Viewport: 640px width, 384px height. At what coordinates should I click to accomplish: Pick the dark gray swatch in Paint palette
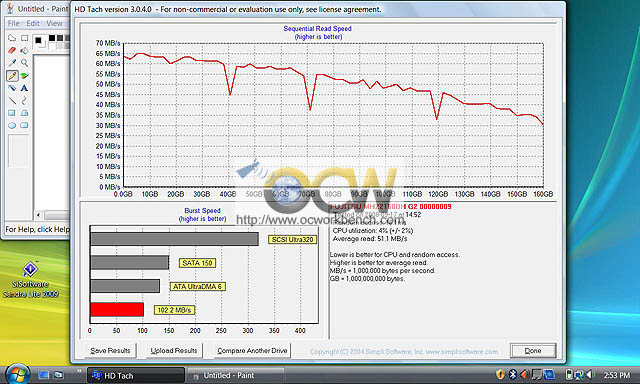coord(60,38)
